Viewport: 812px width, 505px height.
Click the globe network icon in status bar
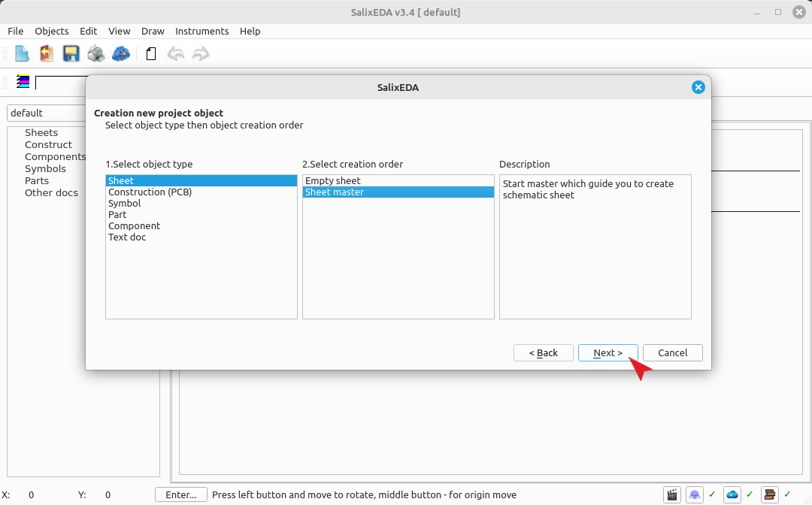(x=695, y=495)
